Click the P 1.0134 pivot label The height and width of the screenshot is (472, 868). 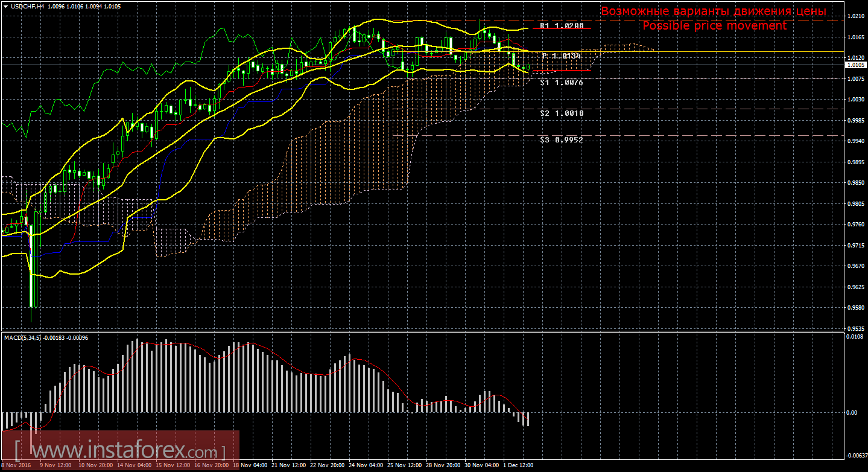[562, 56]
